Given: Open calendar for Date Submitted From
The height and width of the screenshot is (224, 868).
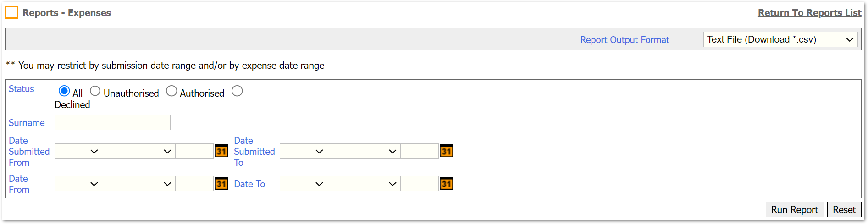Looking at the screenshot, I should [x=221, y=151].
